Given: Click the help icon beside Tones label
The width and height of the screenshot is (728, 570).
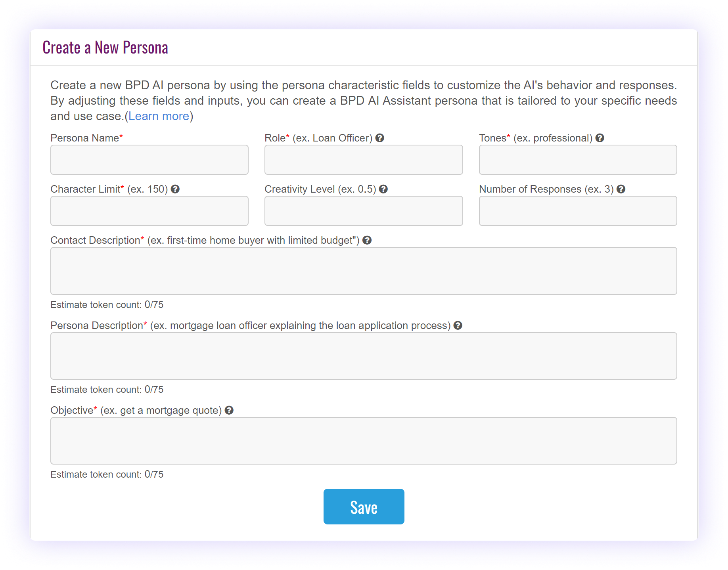Looking at the screenshot, I should coord(600,138).
